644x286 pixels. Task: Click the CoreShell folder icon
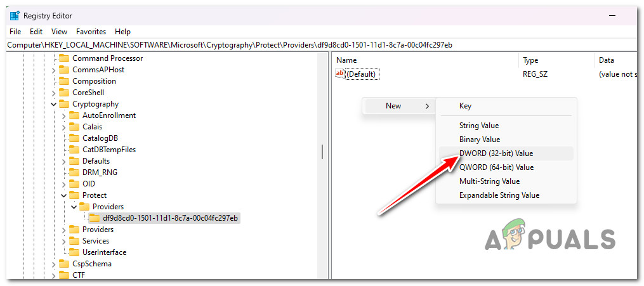click(x=63, y=93)
